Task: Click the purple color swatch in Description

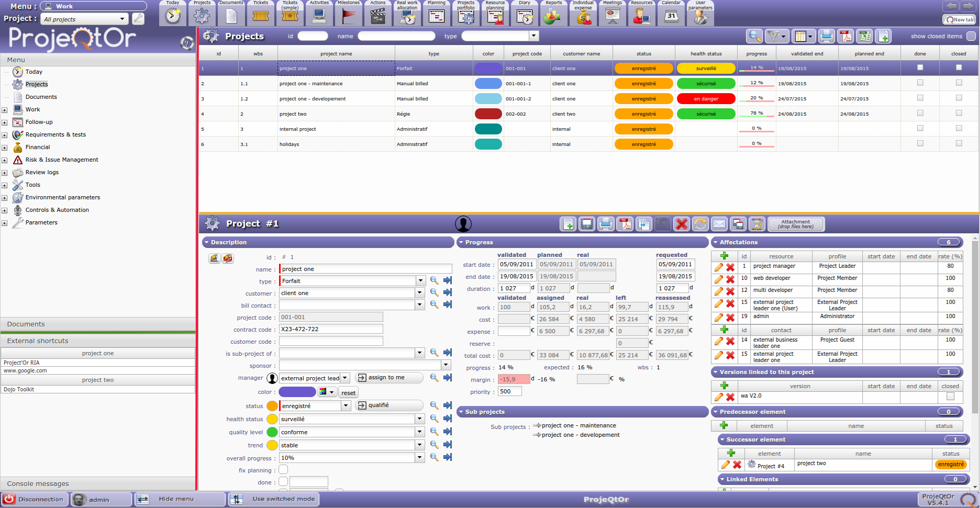Action: pyautogui.click(x=297, y=392)
